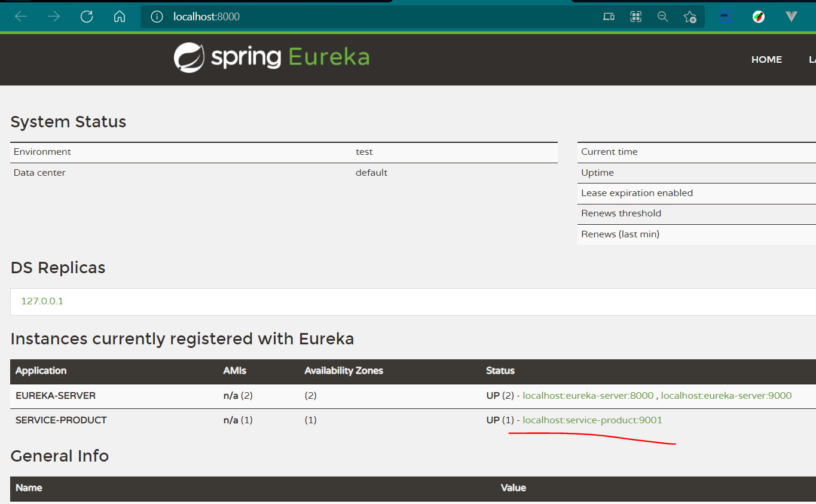816x504 pixels.
Task: Click the Availability Zones column header
Action: pyautogui.click(x=344, y=371)
